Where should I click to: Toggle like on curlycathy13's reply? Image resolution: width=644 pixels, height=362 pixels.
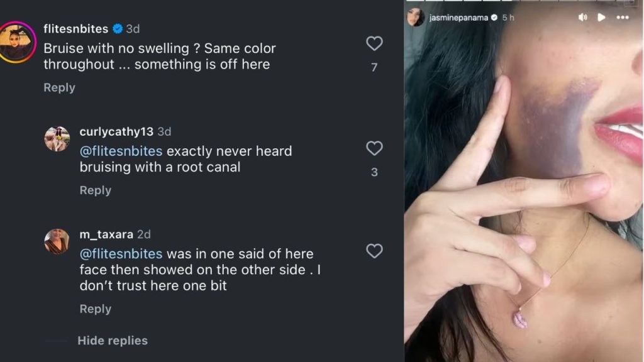point(374,148)
